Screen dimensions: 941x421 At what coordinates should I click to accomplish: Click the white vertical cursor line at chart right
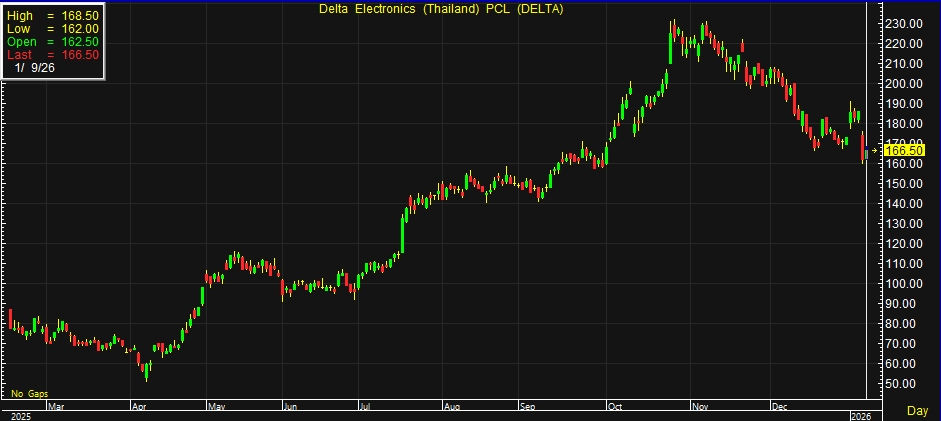pos(866,250)
